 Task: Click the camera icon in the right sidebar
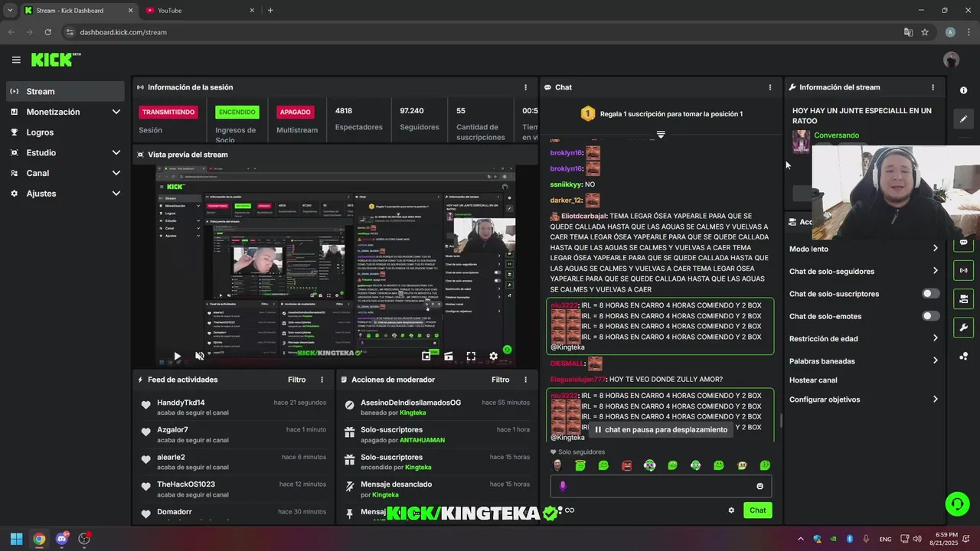click(963, 299)
